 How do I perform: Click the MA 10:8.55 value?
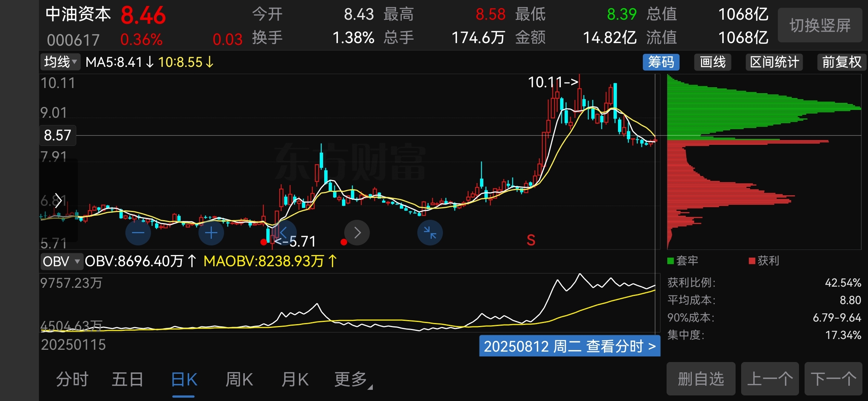186,62
